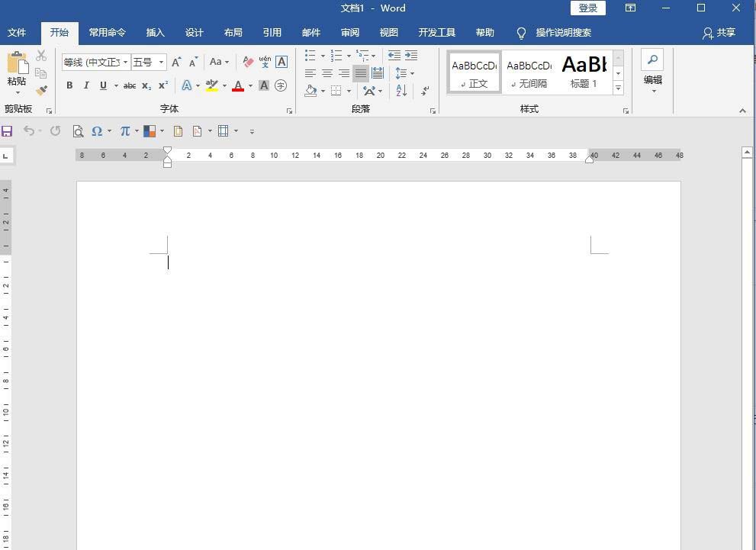Open print preview magnifier icon
The image size is (756, 550).
pyautogui.click(x=78, y=131)
